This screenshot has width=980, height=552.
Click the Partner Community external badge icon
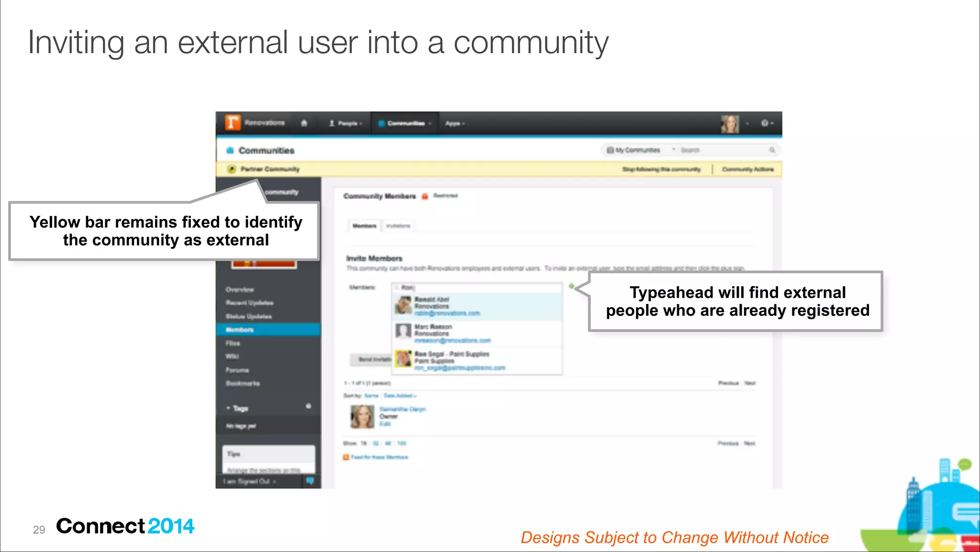tap(232, 169)
